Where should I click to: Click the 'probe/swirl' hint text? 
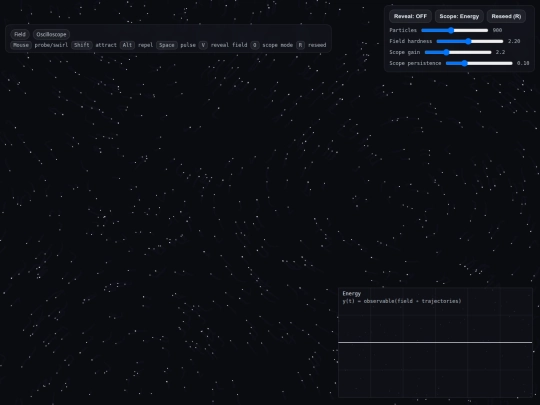51,45
